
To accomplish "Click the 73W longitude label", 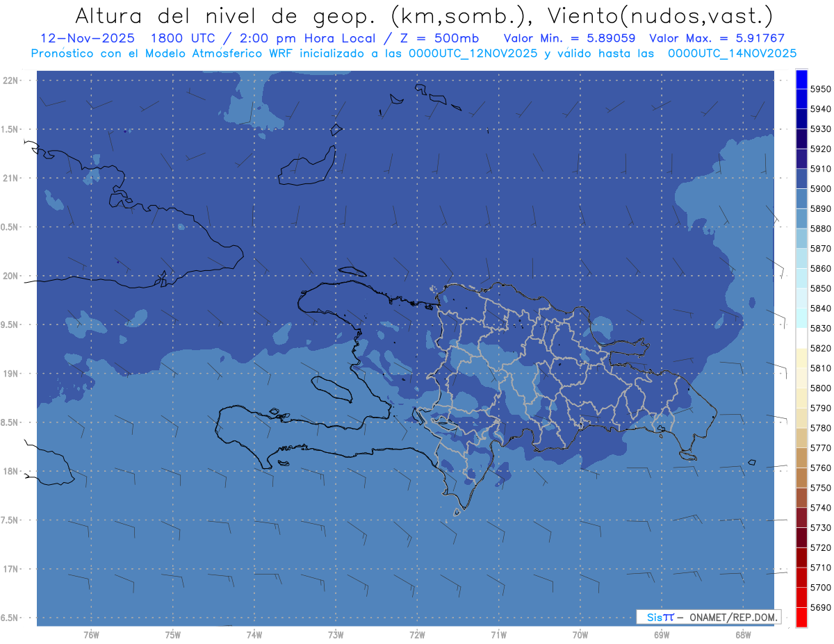I will pos(336,636).
